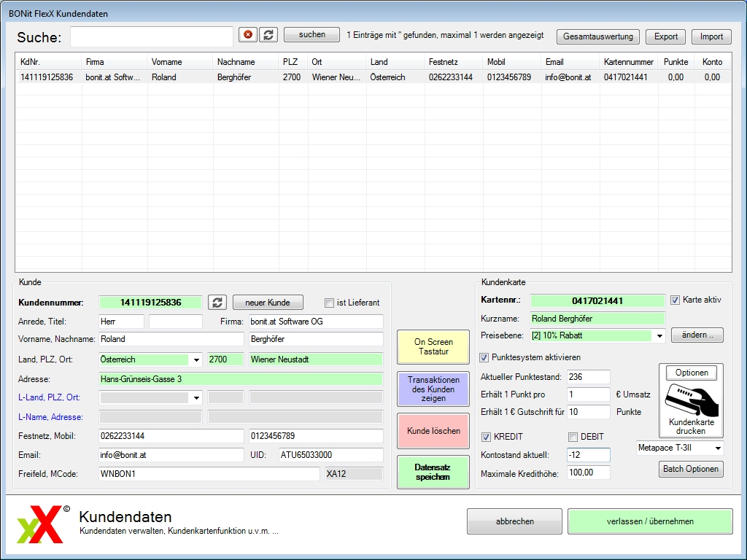Click the Email field info@bonit.at
Viewport: 747px width, 560px height.
click(x=171, y=455)
